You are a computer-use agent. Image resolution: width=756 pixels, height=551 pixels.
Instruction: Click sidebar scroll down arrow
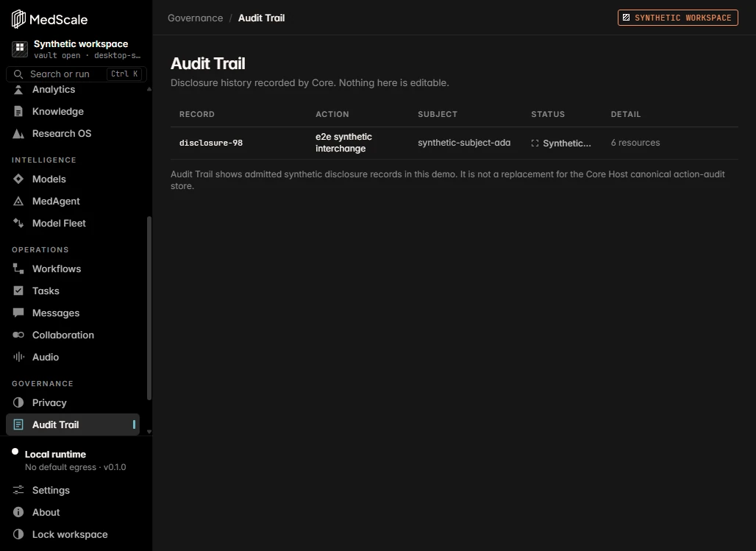tap(149, 432)
